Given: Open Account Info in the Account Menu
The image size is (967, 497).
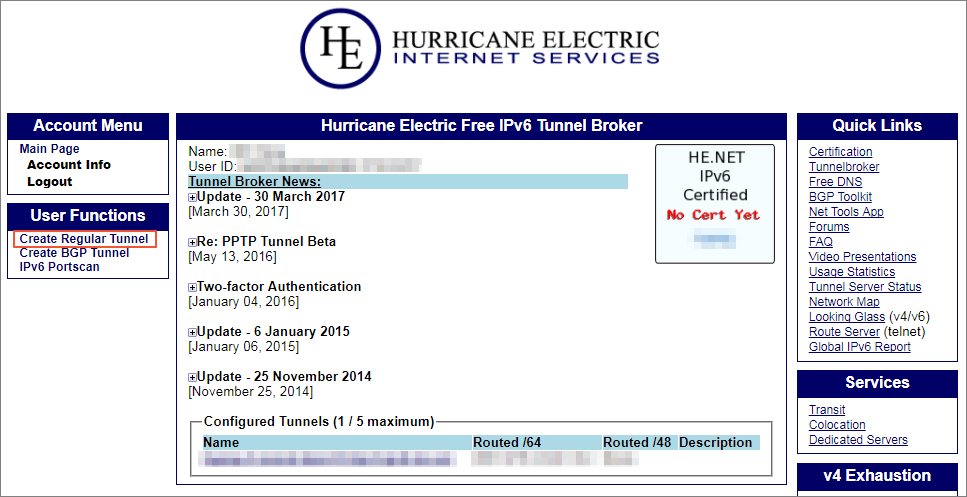Looking at the screenshot, I should 68,165.
